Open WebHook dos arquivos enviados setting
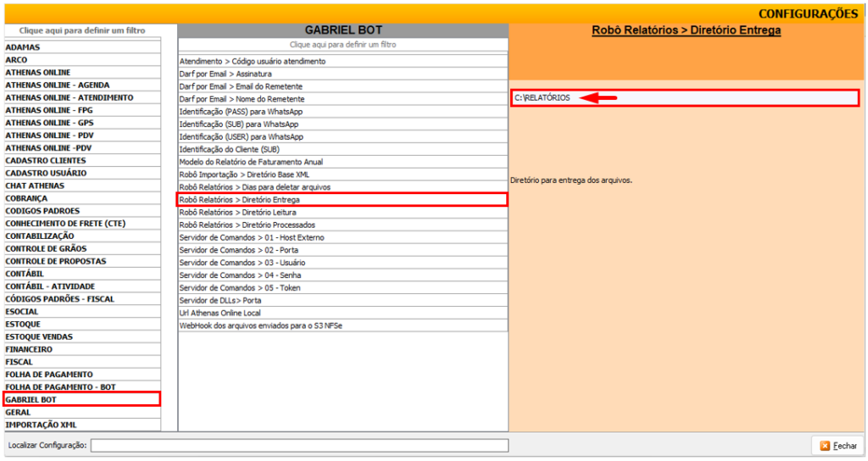The width and height of the screenshot is (868, 461). [342, 325]
